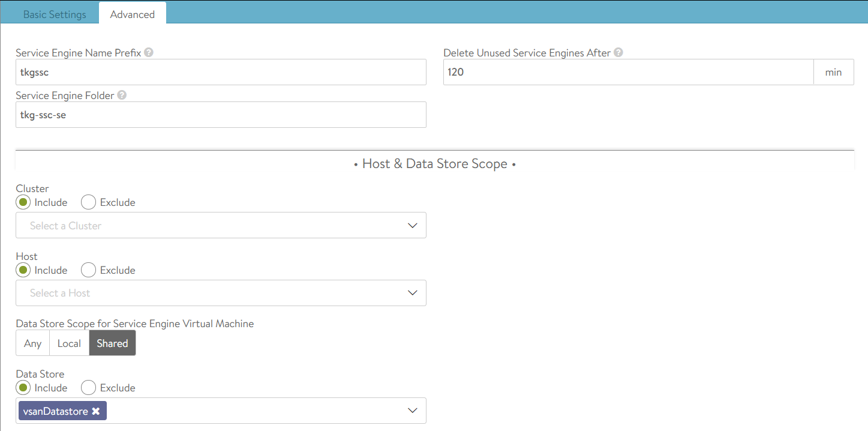Select Exclude radio button under Cluster
This screenshot has width=868, height=431.
(x=88, y=202)
